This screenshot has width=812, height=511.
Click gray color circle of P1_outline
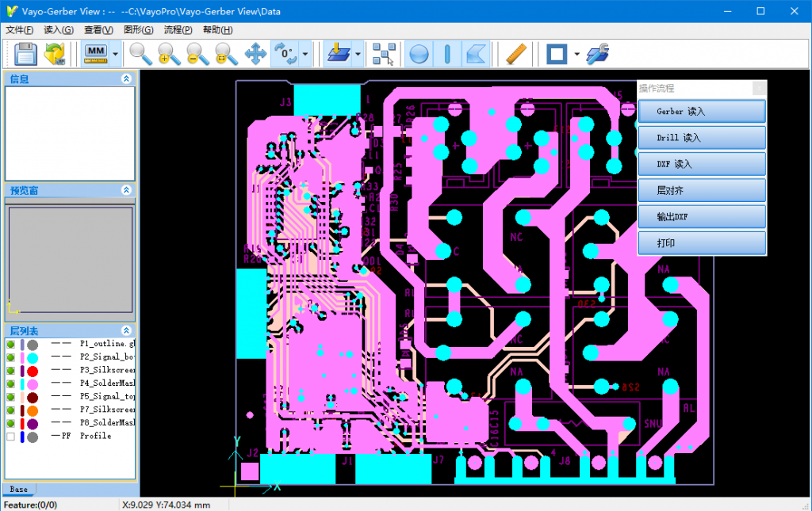pyautogui.click(x=33, y=345)
